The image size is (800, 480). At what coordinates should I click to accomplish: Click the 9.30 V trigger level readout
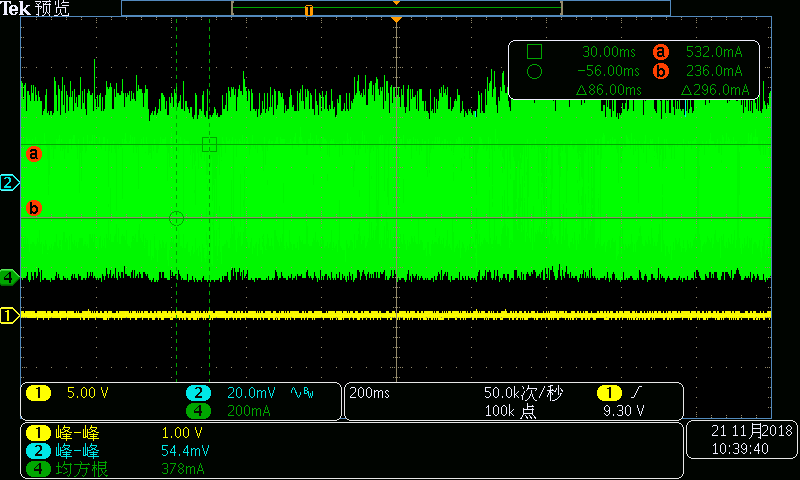623,411
